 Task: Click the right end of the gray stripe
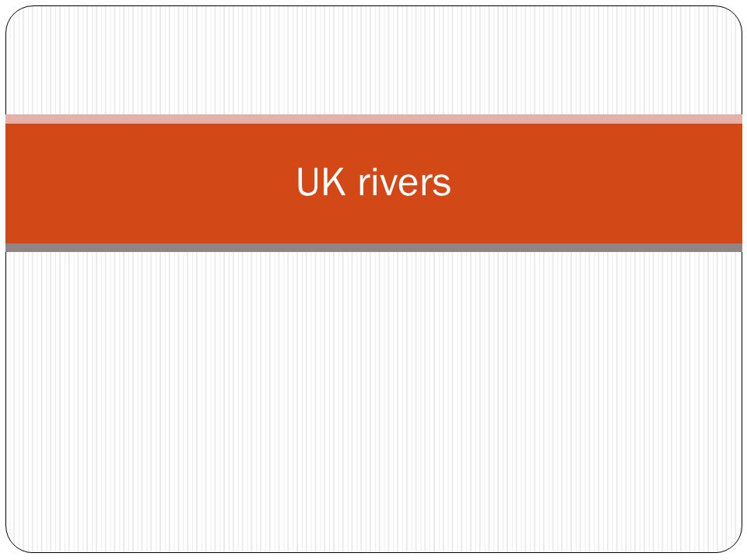click(x=738, y=247)
